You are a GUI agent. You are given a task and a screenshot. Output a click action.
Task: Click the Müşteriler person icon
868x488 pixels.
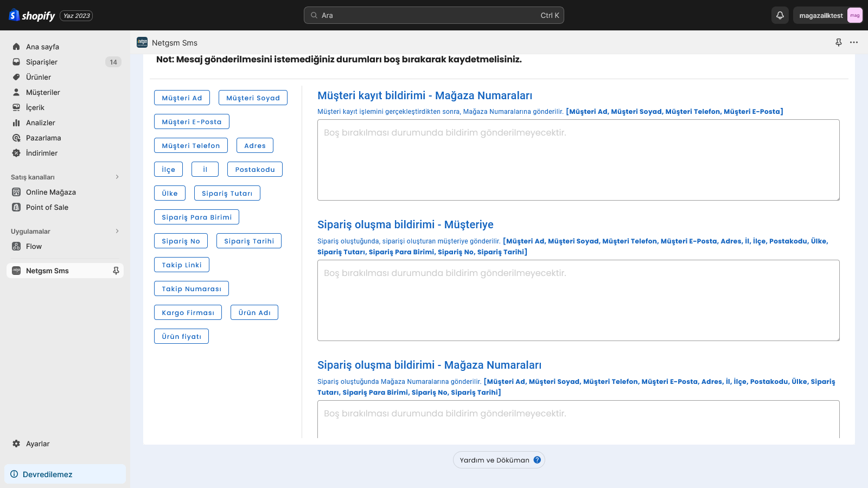[x=16, y=92]
